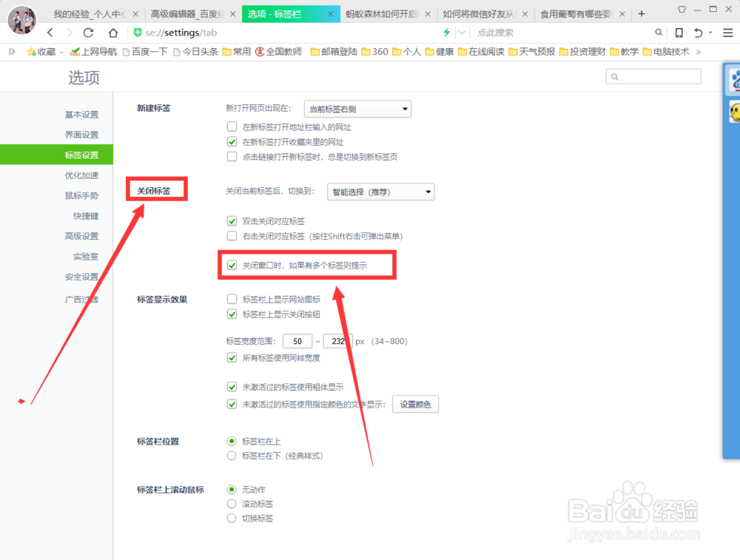Select 标签栏在下（经典样式） radio option
Viewport: 740px width, 560px height.
tap(232, 456)
